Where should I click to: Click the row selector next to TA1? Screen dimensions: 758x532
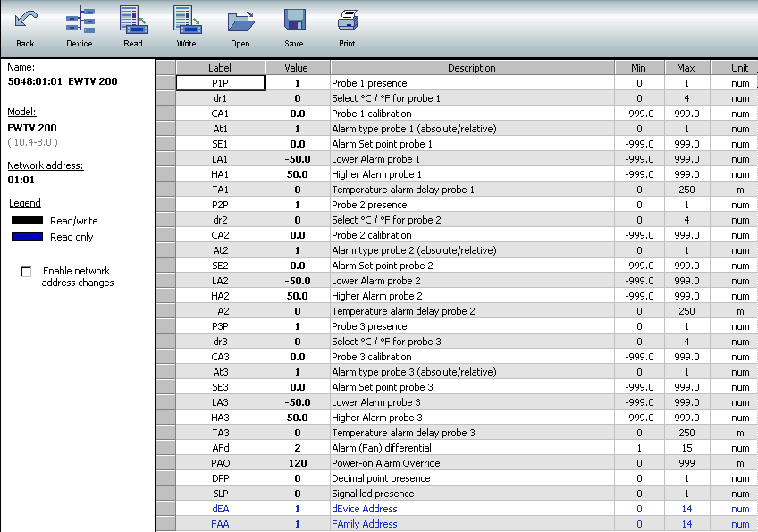pyautogui.click(x=165, y=190)
